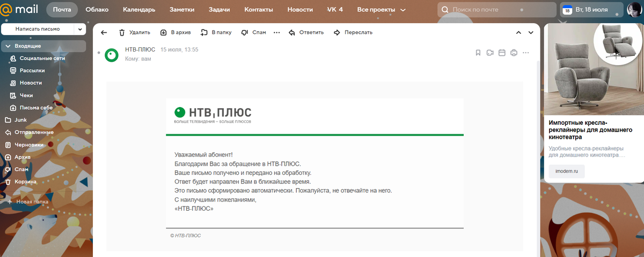The width and height of the screenshot is (644, 257).
Task: Forward the email with Переслать
Action: tap(353, 32)
